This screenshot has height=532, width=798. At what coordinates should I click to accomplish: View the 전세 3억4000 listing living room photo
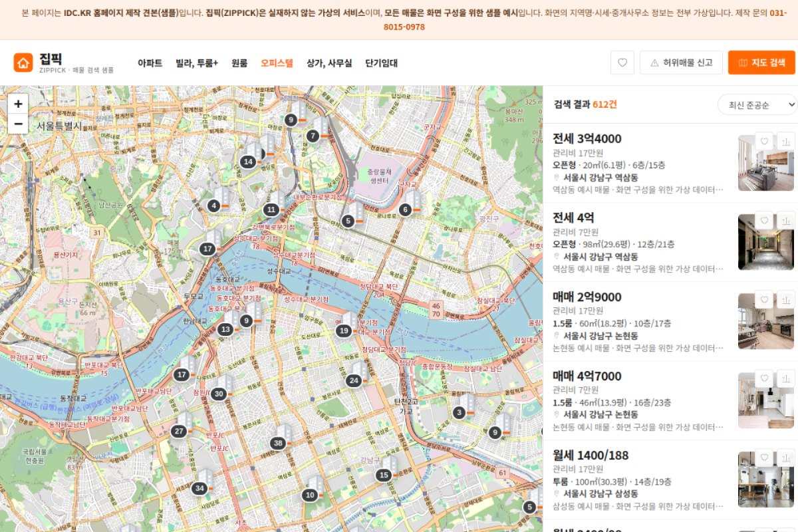pos(766,163)
